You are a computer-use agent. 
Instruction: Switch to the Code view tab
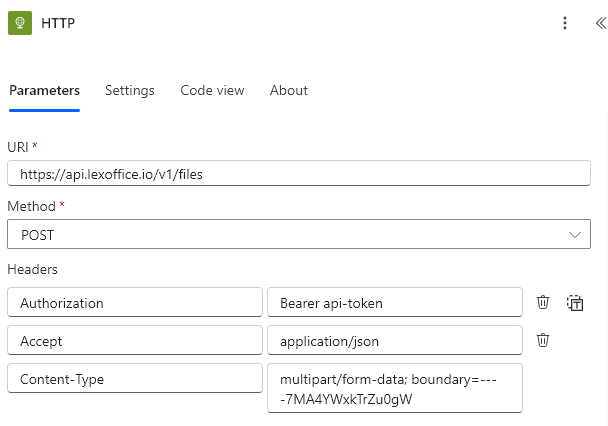pyautogui.click(x=212, y=90)
